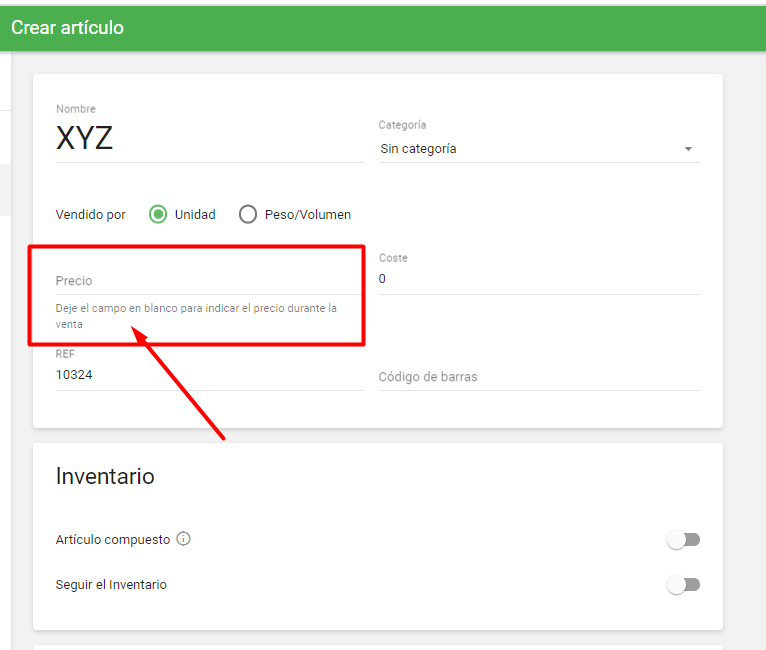Click the Código de barras field
766x650 pixels.
[538, 377]
